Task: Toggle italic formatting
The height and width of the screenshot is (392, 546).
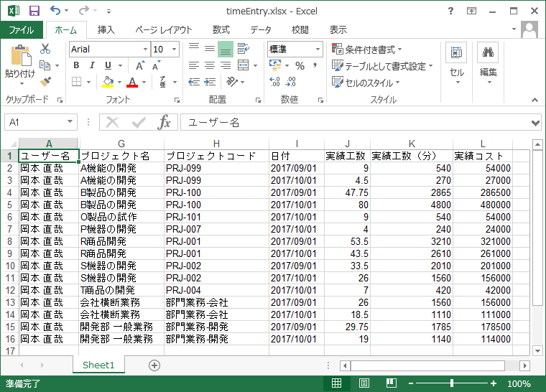Action: point(92,66)
